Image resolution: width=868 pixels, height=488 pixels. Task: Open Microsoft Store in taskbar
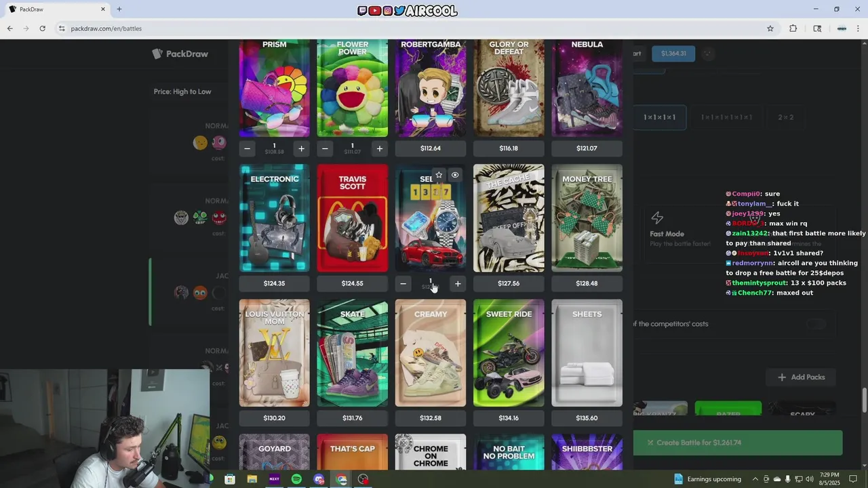tap(230, 479)
